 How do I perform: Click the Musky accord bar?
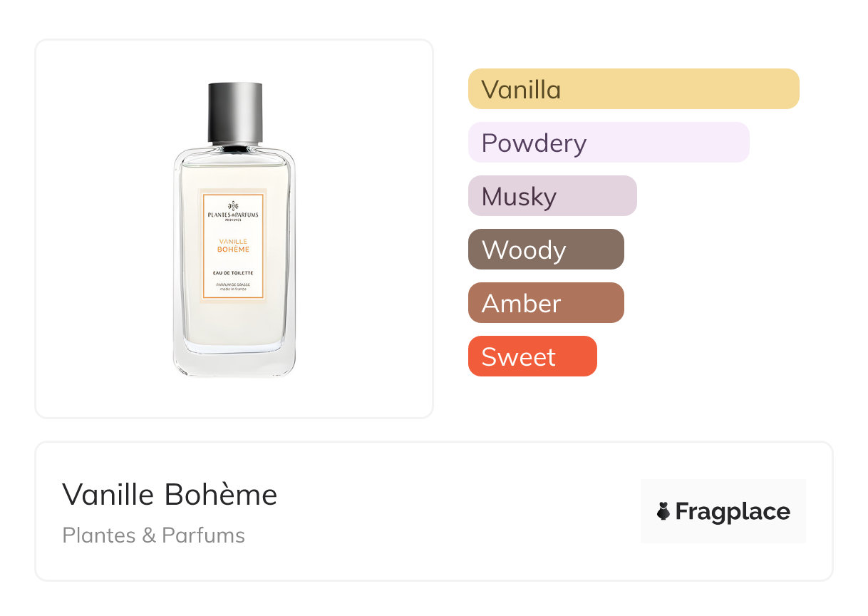coord(552,196)
